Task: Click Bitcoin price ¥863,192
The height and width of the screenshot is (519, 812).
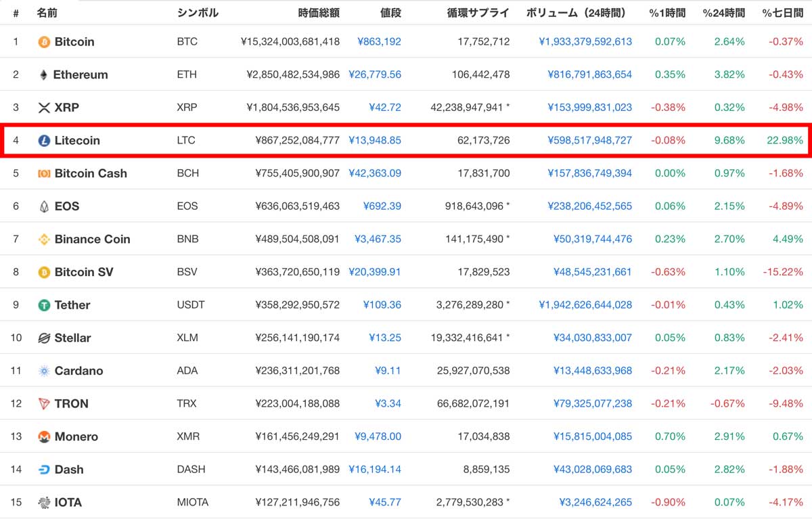Action: click(380, 42)
